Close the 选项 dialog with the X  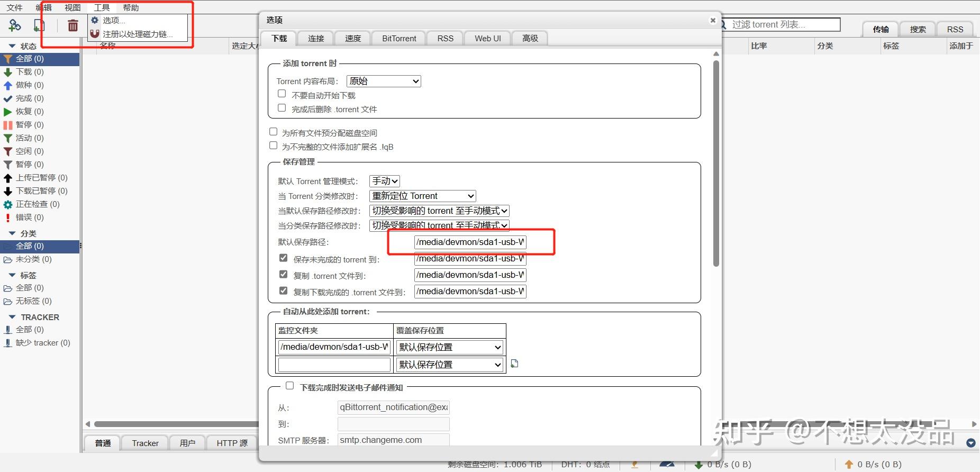(713, 20)
